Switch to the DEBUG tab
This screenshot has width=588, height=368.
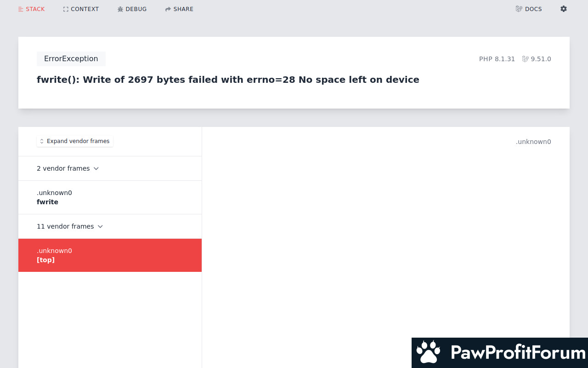point(132,9)
